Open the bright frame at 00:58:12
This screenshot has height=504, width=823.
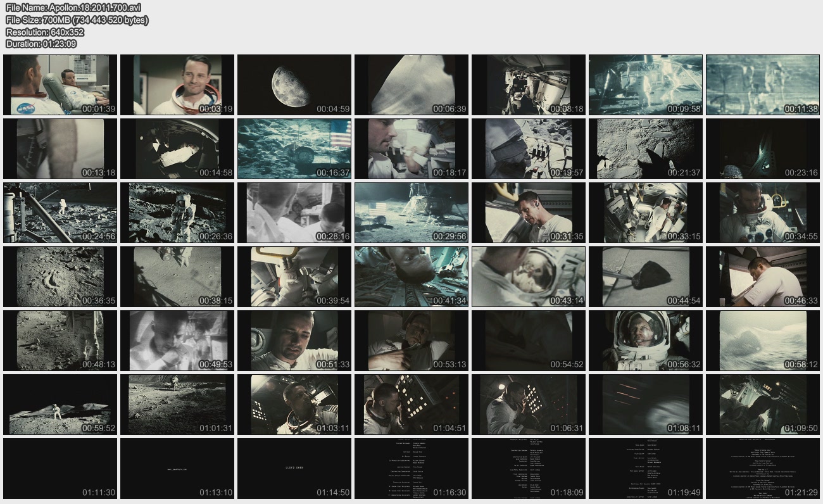763,341
